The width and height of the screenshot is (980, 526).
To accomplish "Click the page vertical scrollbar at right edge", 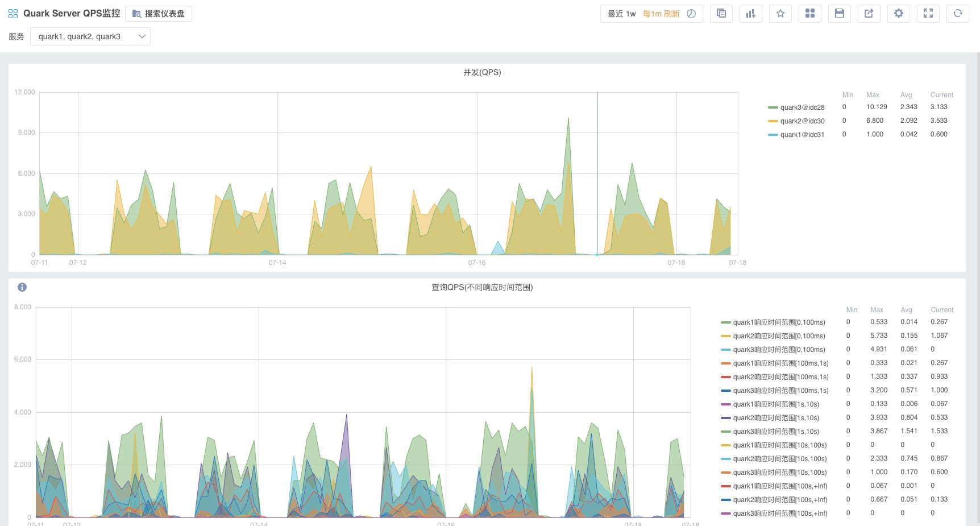I will [x=978, y=289].
